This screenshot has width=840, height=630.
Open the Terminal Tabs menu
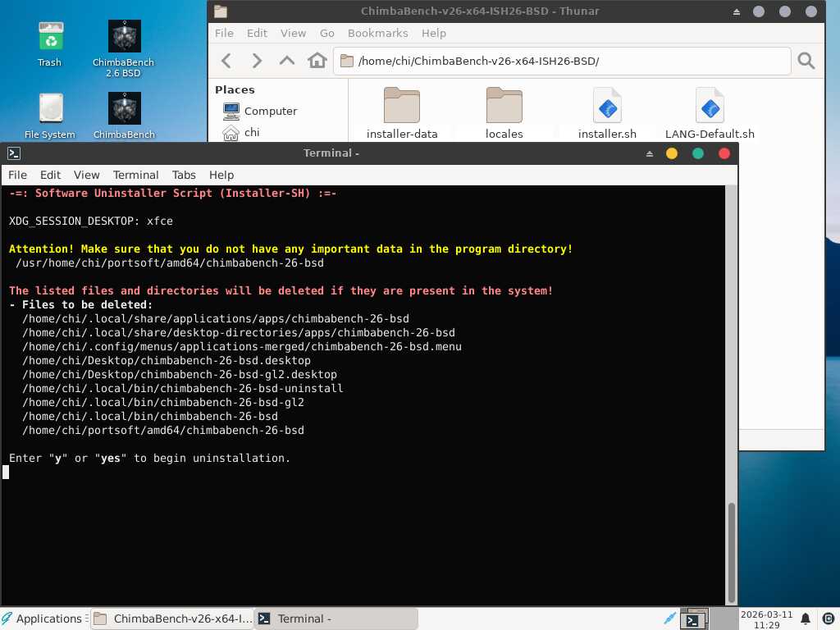[184, 176]
